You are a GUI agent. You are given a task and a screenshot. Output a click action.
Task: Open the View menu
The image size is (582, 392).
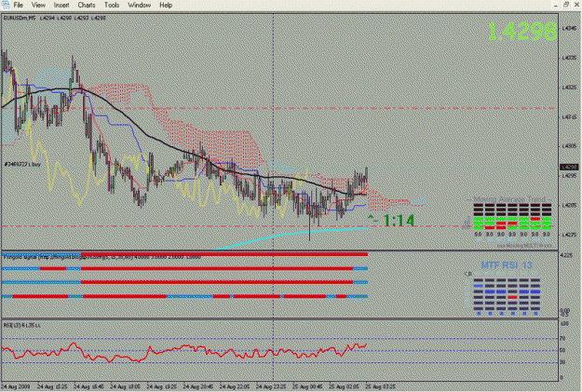point(38,6)
